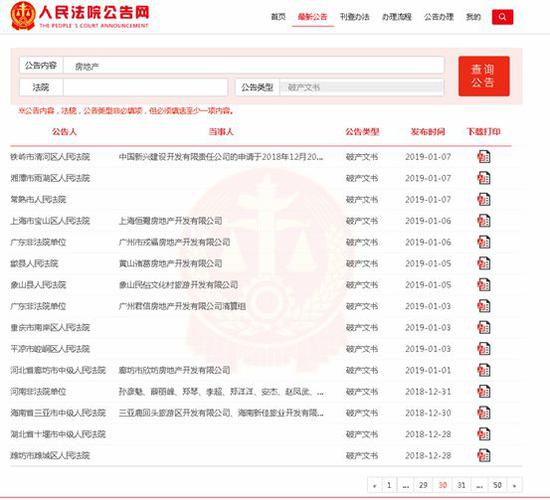The height and width of the screenshot is (500, 550).
Task: Click date 2019-01-01 in 廊坊 row
Action: [x=428, y=370]
